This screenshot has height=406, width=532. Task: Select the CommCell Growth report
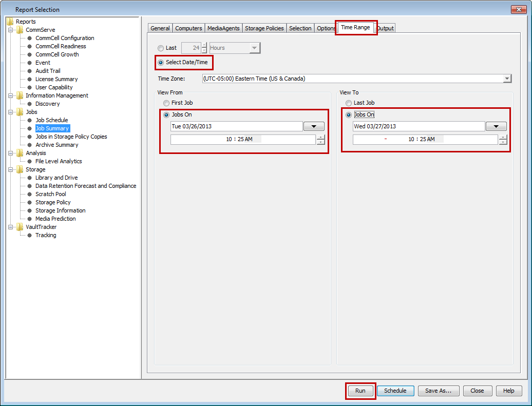click(57, 54)
